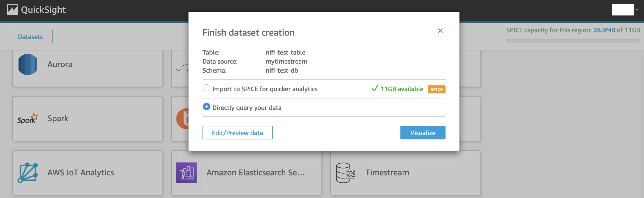Click the redacted user account name

tap(623, 9)
